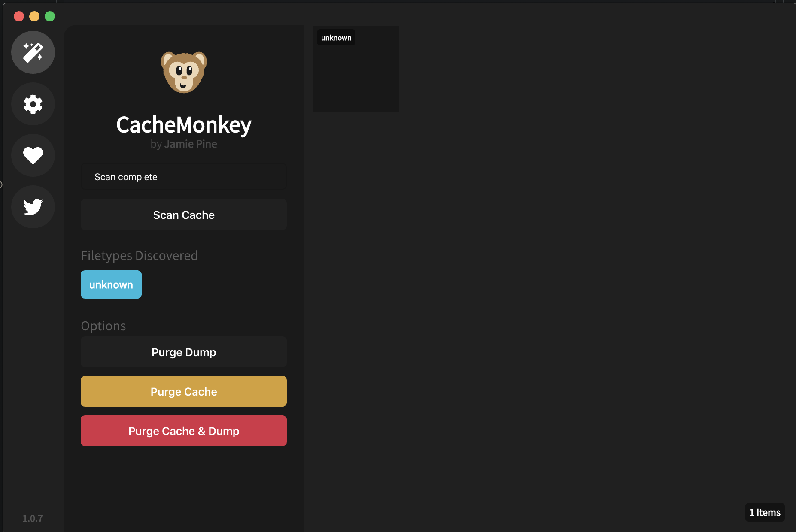796x532 pixels.
Task: Open the Twitter bird icon
Action: coord(33,207)
